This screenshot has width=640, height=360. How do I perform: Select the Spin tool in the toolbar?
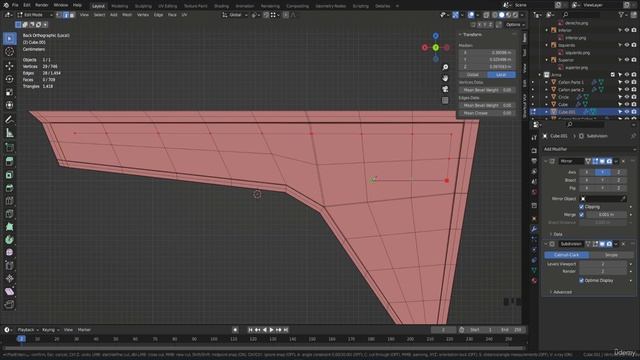pos(9,240)
